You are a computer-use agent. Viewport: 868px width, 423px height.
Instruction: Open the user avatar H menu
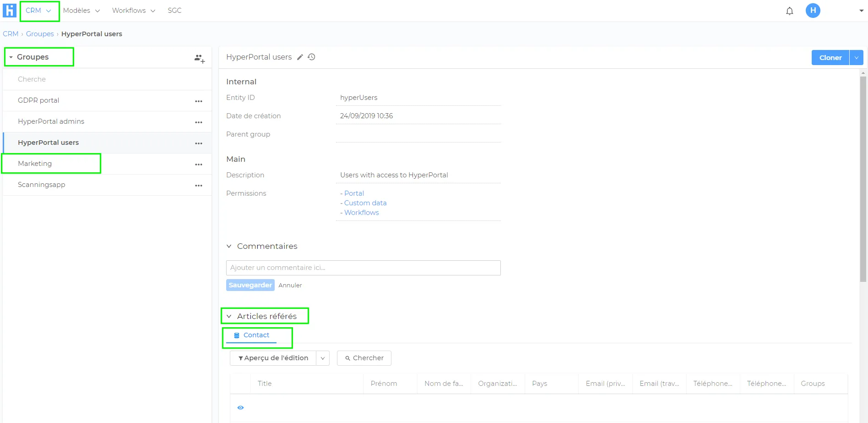(x=813, y=11)
